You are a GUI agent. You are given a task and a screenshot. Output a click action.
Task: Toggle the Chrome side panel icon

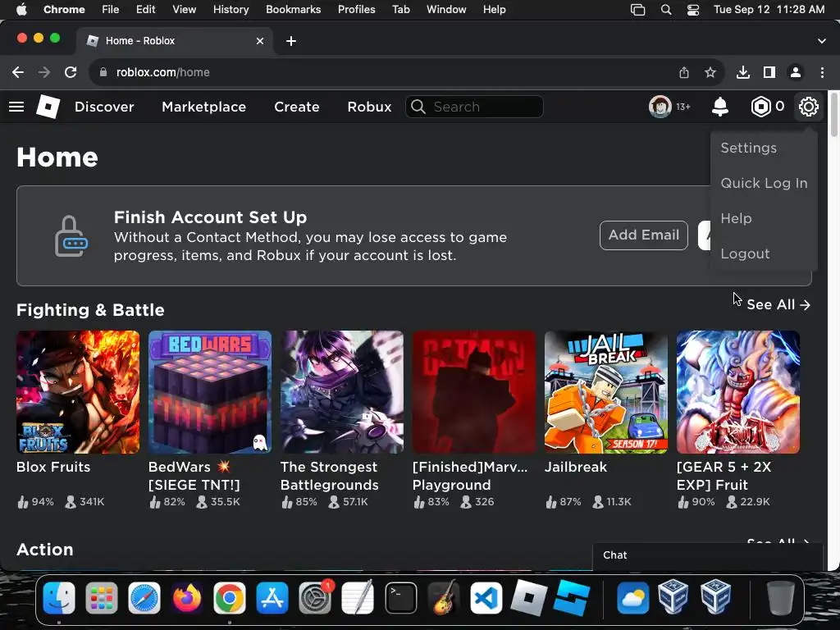tap(769, 72)
